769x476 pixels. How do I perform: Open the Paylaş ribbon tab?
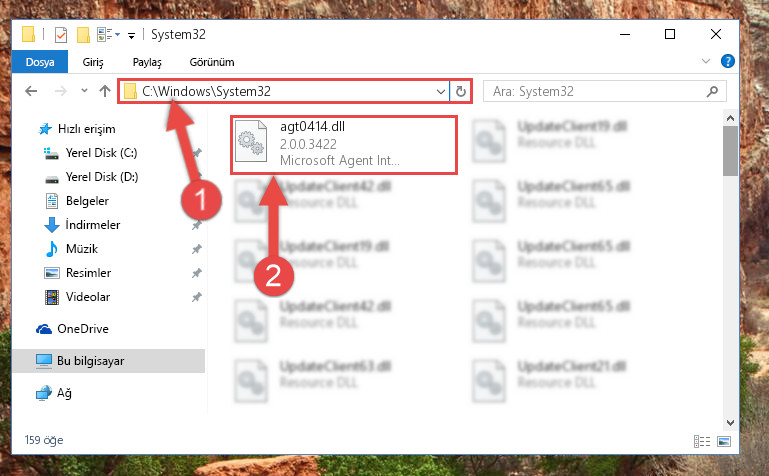pyautogui.click(x=147, y=62)
